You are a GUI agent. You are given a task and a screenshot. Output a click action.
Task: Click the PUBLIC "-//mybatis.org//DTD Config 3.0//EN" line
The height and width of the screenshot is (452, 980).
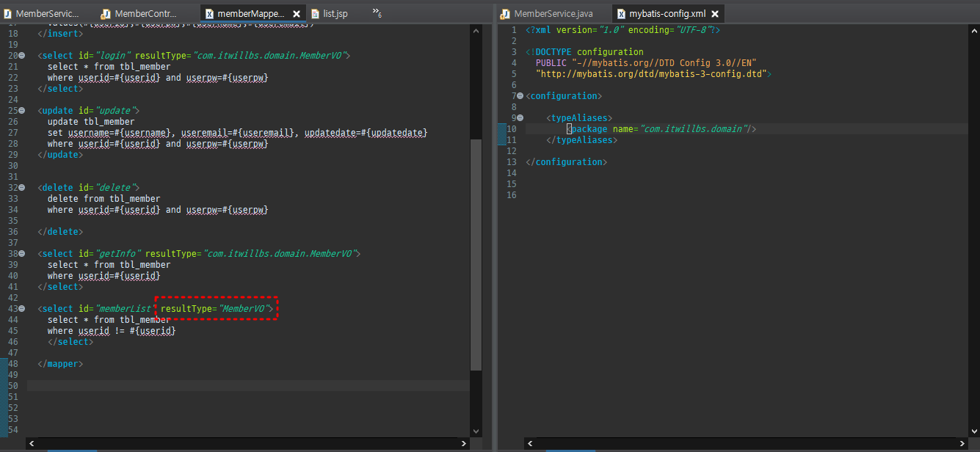click(646, 63)
